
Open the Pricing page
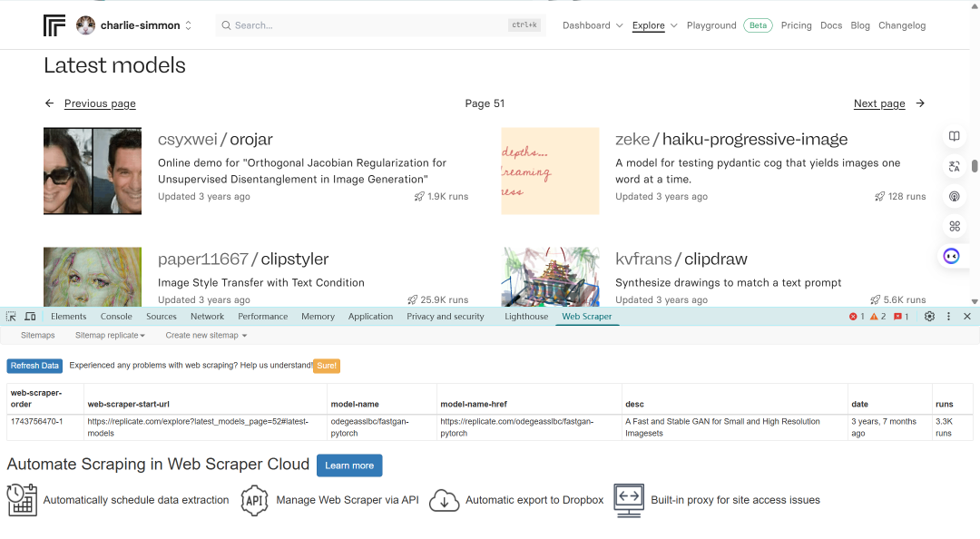[797, 25]
